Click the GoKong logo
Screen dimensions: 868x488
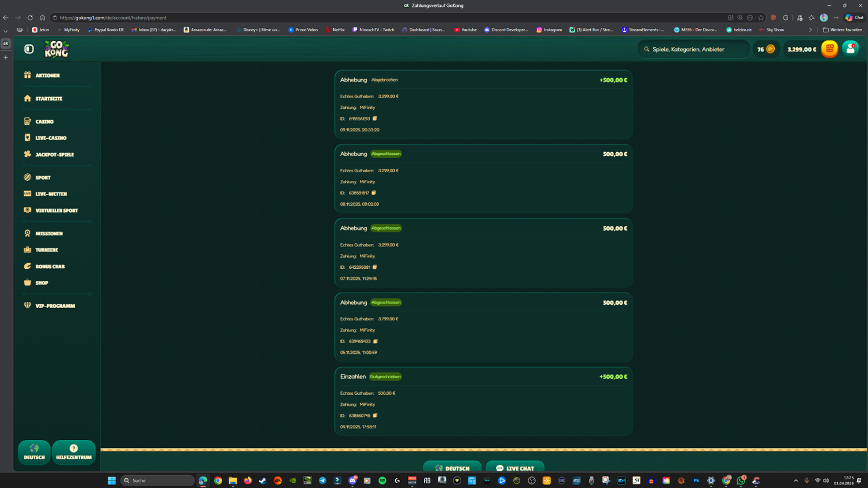coord(57,49)
